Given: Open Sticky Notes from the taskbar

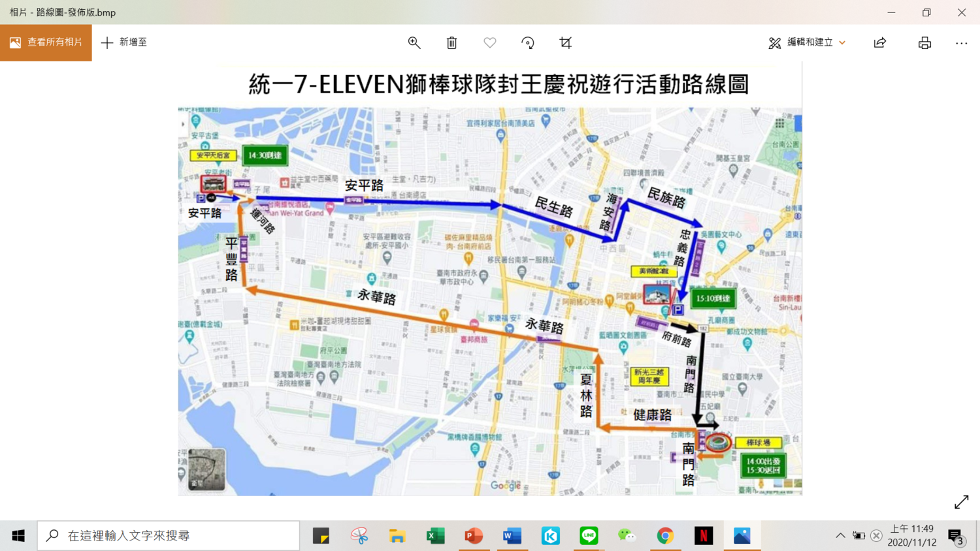Looking at the screenshot, I should (x=321, y=535).
